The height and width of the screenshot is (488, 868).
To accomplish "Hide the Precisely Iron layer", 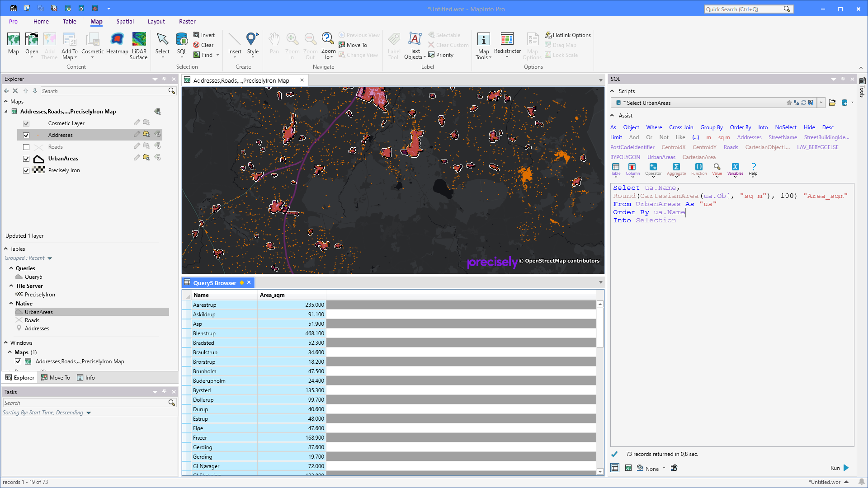I will (x=26, y=170).
